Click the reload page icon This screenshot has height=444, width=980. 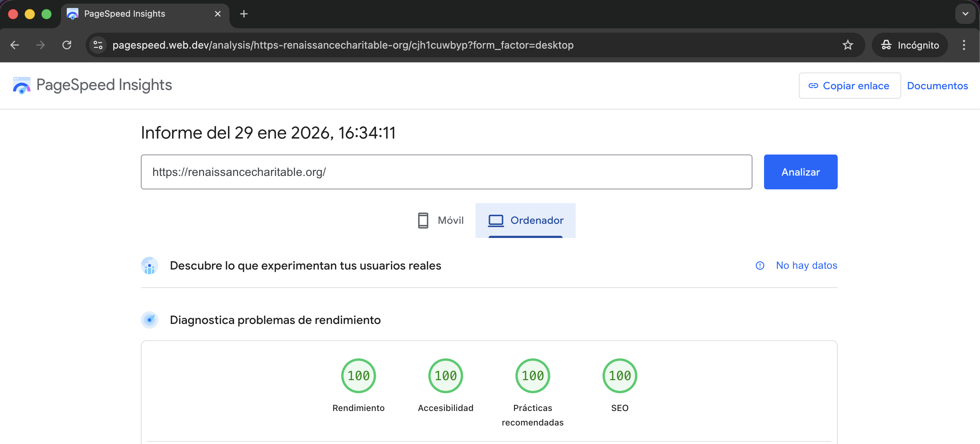pos(67,45)
